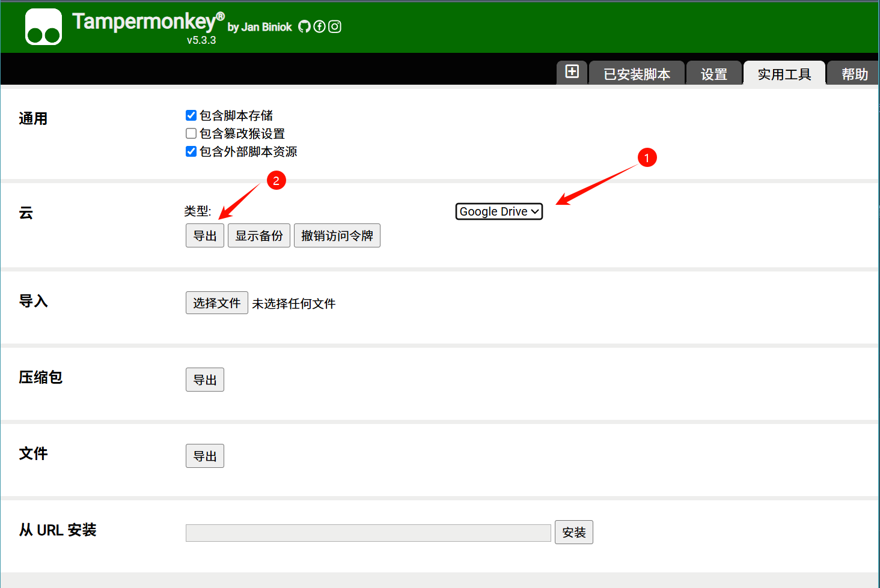
Task: Click the Tampermonkey title text
Action: (148, 22)
